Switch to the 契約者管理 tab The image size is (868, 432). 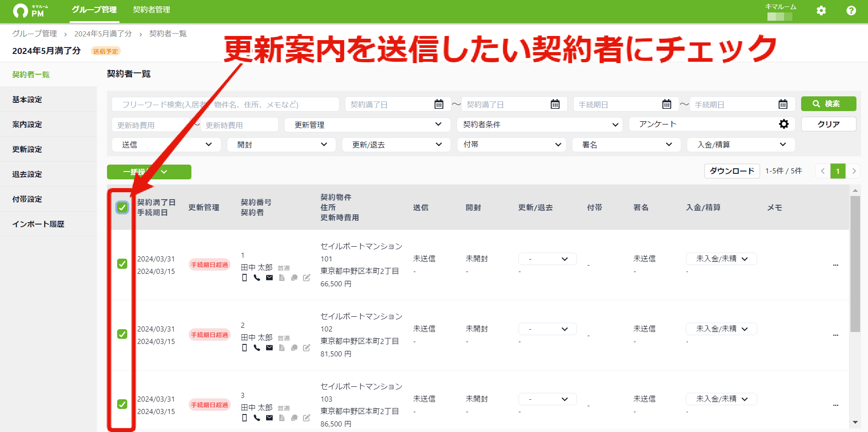(x=151, y=10)
